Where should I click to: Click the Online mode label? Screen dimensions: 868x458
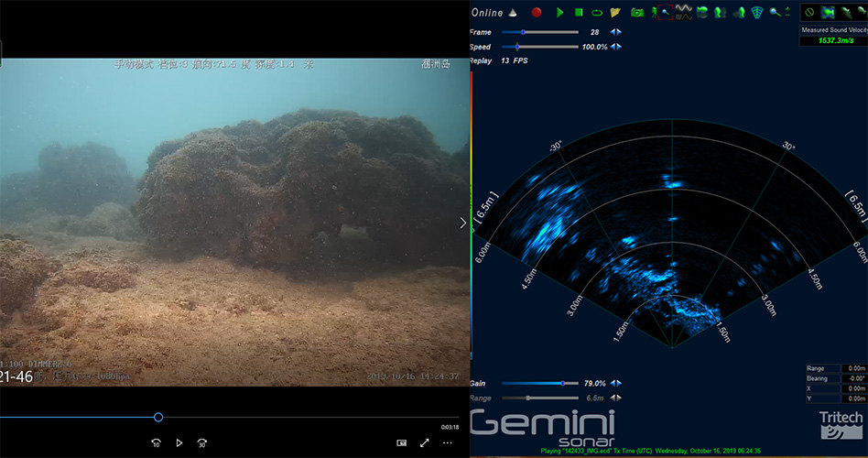click(487, 13)
